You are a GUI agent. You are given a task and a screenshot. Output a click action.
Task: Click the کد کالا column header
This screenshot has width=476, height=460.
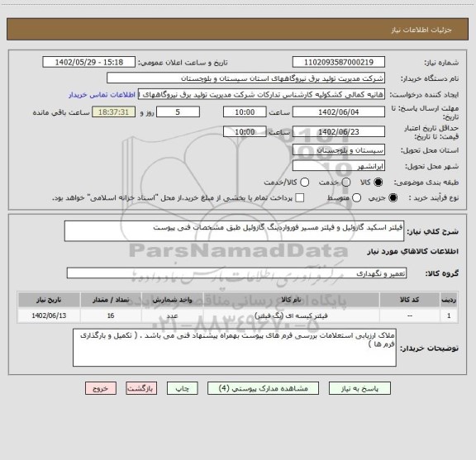coord(410,300)
